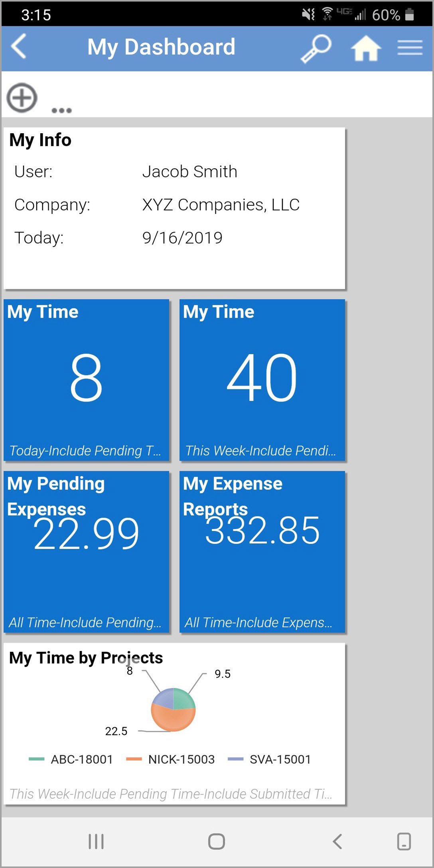Select ABC-18001 green legend swatch

point(37,759)
